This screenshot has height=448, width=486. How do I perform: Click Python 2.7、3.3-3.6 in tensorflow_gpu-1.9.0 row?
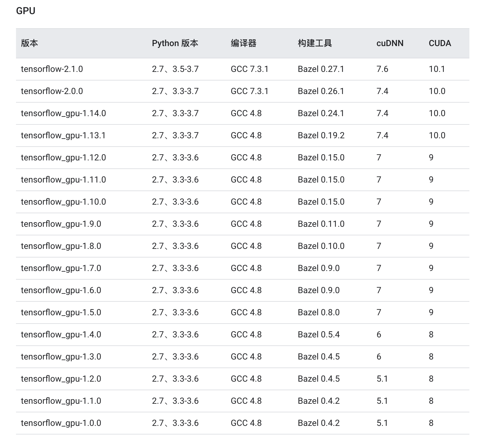pos(175,224)
